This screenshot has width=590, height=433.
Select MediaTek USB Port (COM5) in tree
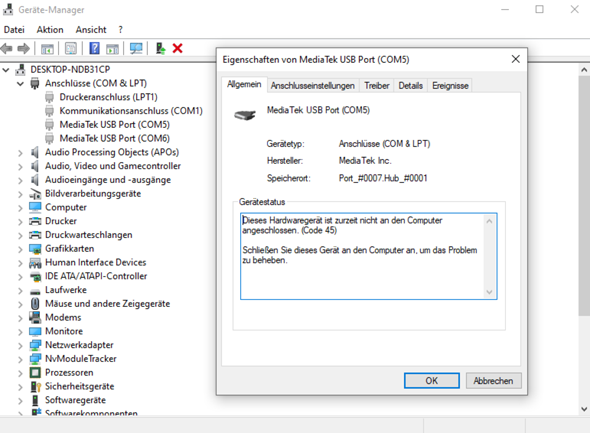tap(114, 125)
